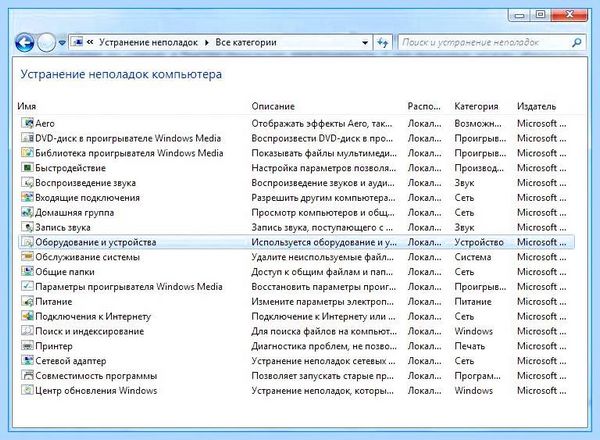Open Параметры проигрывателя Windows Media
Image resolution: width=600 pixels, height=440 pixels.
129,287
